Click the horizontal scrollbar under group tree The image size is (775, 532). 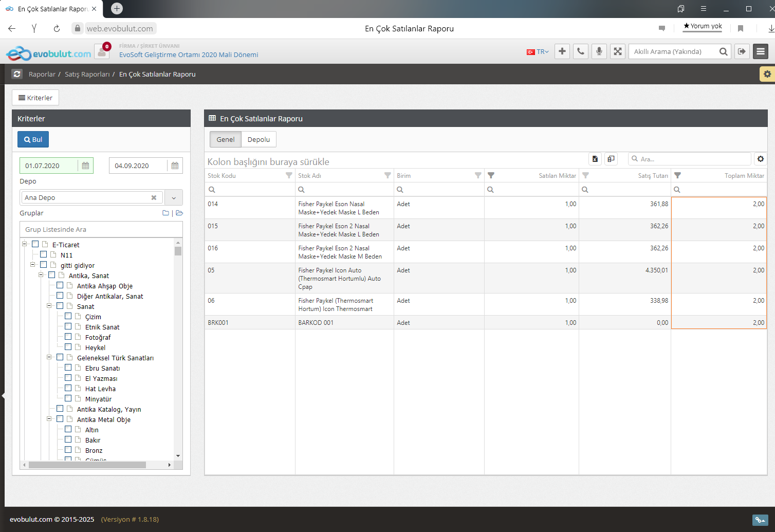87,465
